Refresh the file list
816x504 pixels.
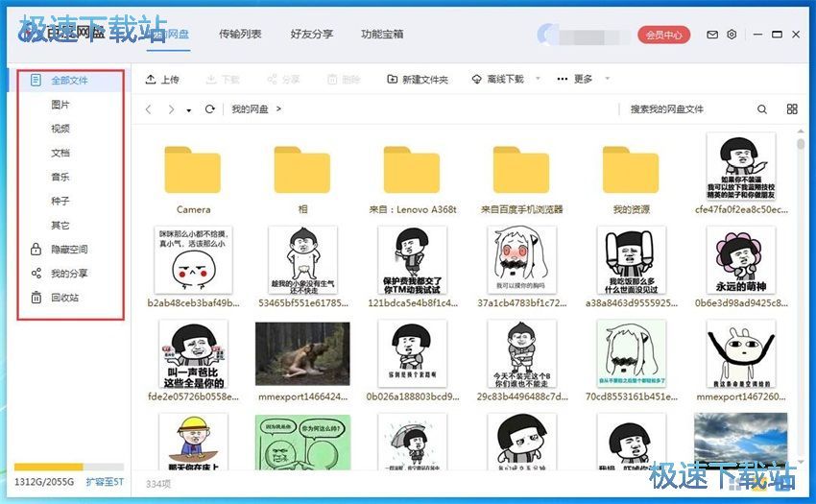(x=209, y=109)
